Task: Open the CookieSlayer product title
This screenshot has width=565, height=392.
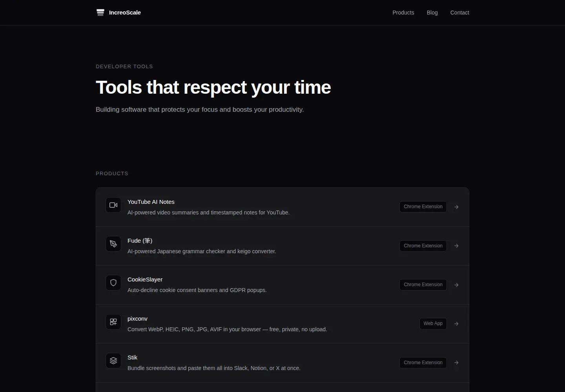Action: (x=145, y=279)
